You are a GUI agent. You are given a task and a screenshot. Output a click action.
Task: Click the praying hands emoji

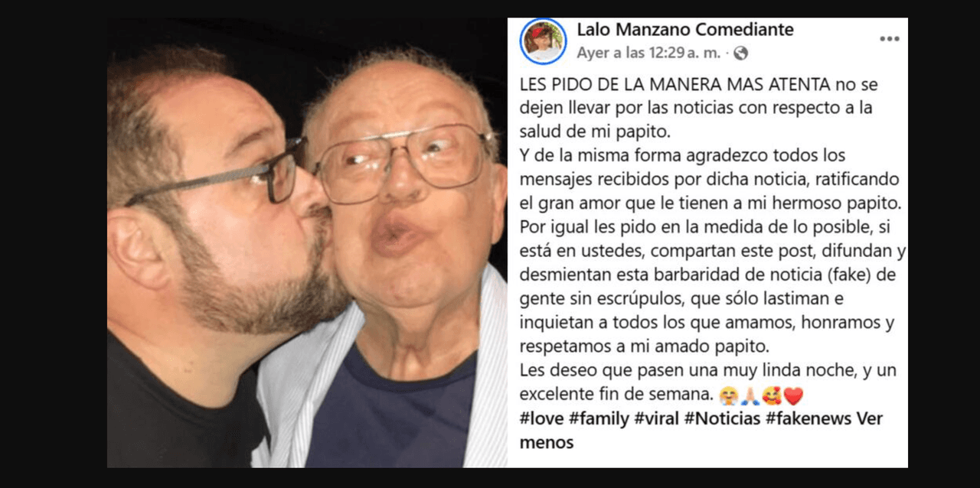click(x=749, y=395)
